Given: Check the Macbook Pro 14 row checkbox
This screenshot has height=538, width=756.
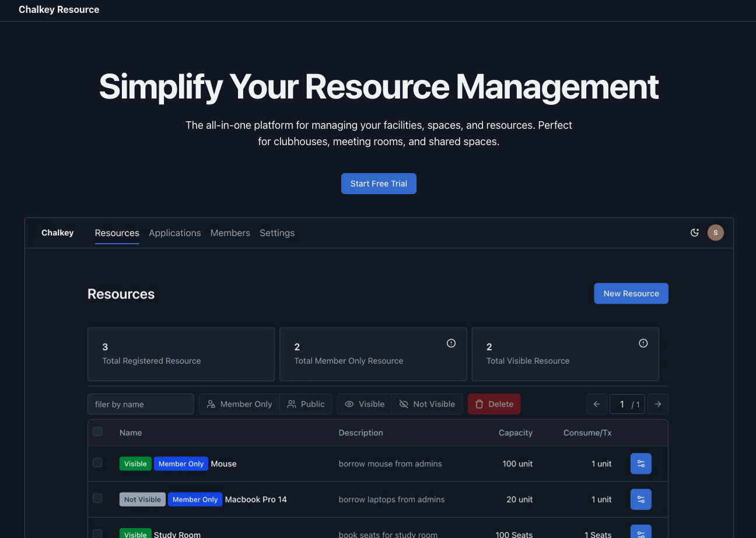Looking at the screenshot, I should 97,499.
